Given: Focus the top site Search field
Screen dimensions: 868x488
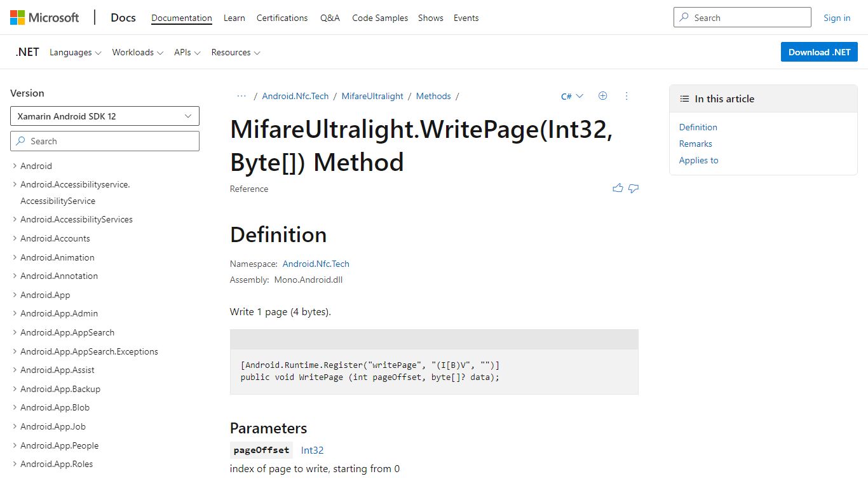Looking at the screenshot, I should click(x=742, y=17).
